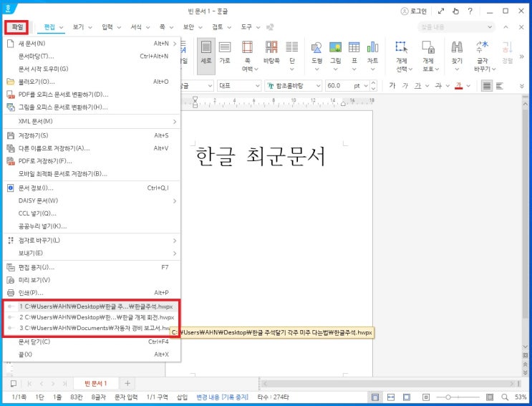The height and width of the screenshot is (406, 532).
Task: Click the fit page width view icon
Action: click(390, 397)
